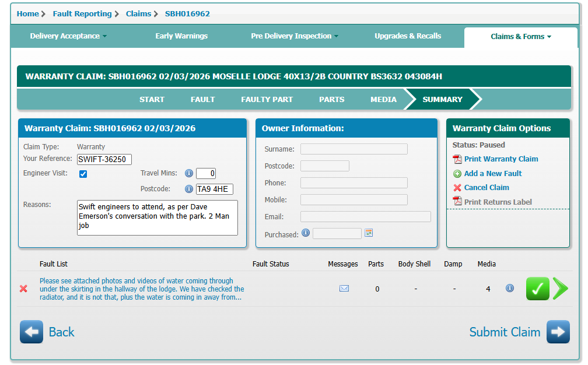This screenshot has width=588, height=365.
Task: Click the TA9 4HE postcode field
Action: [214, 189]
